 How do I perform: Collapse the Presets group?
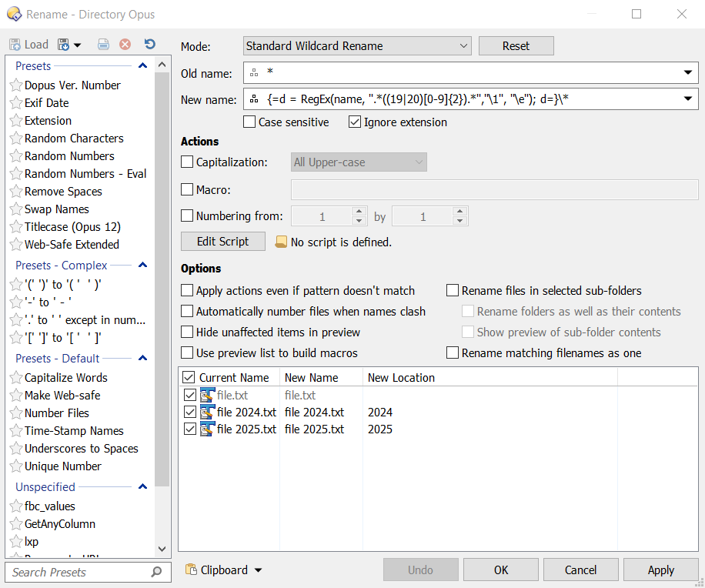click(142, 66)
